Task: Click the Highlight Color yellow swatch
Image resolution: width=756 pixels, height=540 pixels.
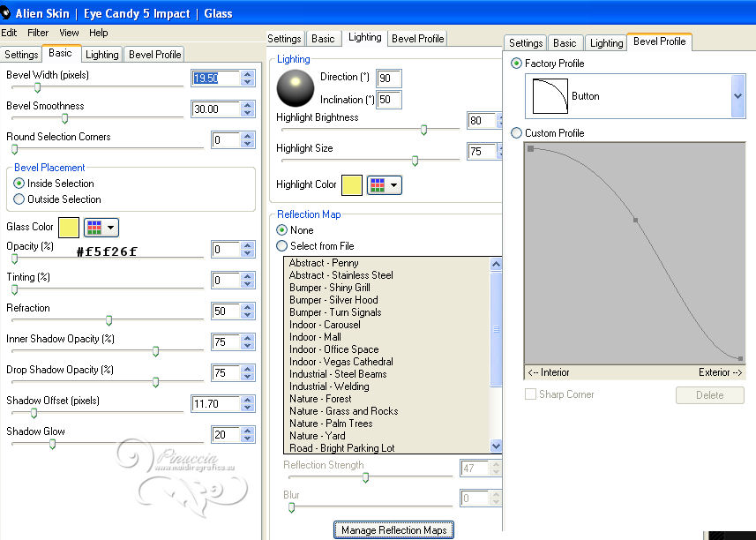Action: point(352,185)
